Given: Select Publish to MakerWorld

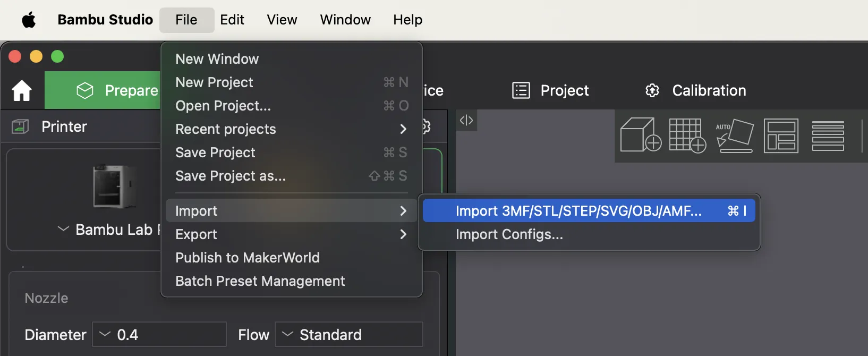Looking at the screenshot, I should (x=291, y=257).
